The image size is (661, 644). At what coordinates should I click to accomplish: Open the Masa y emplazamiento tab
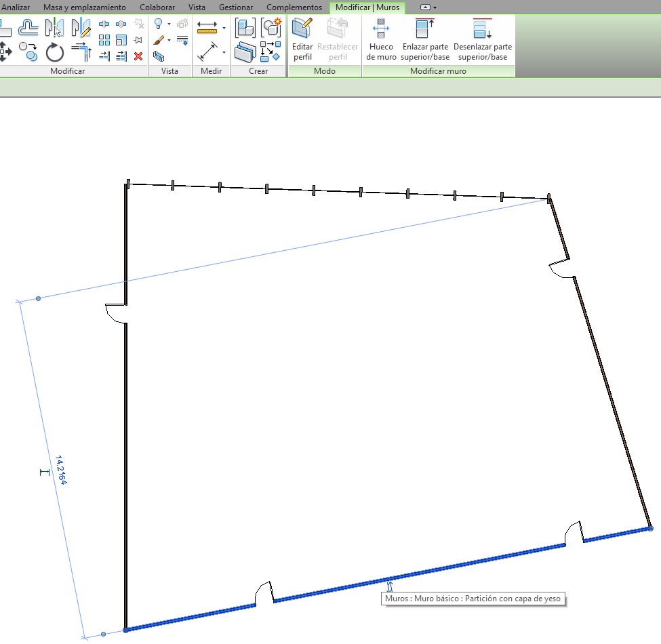(85, 7)
